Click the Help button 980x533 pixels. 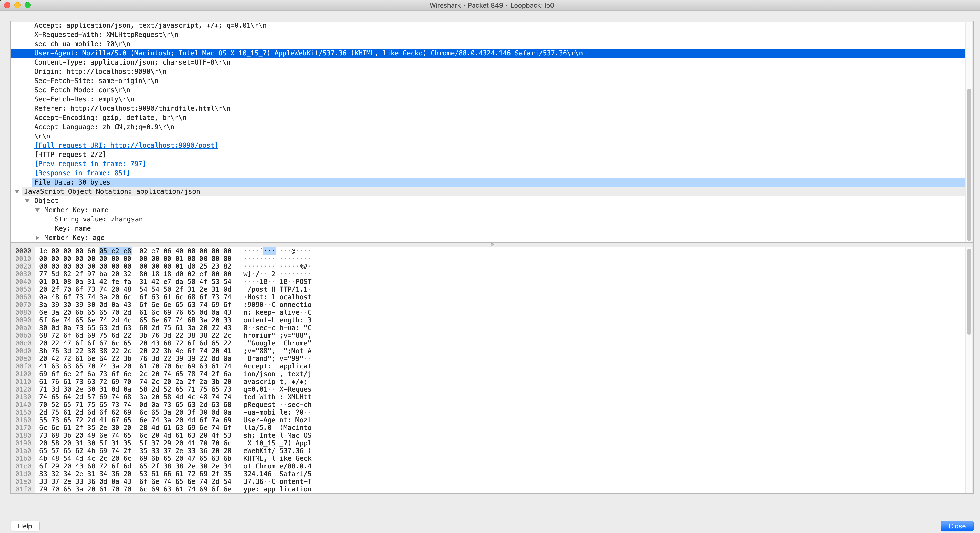pos(24,526)
